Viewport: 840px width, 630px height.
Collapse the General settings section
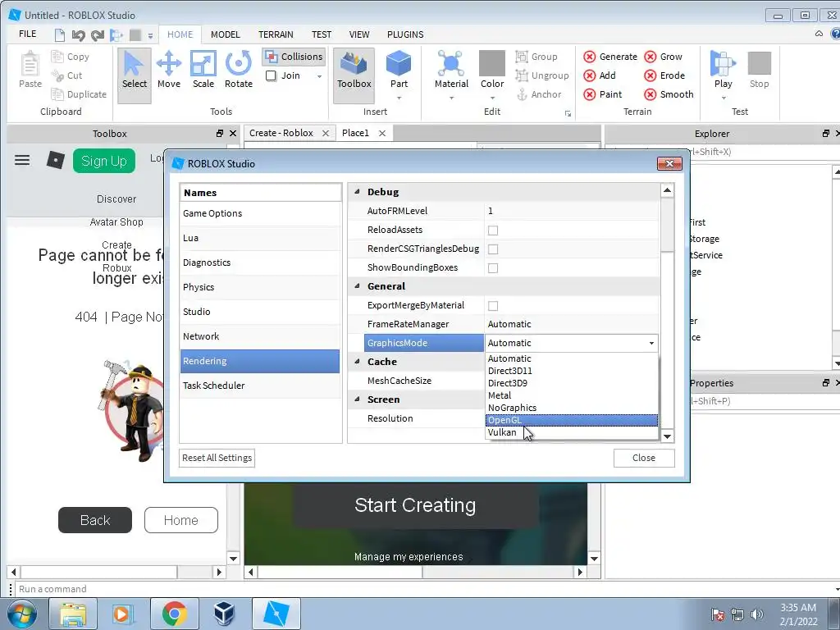click(x=358, y=286)
